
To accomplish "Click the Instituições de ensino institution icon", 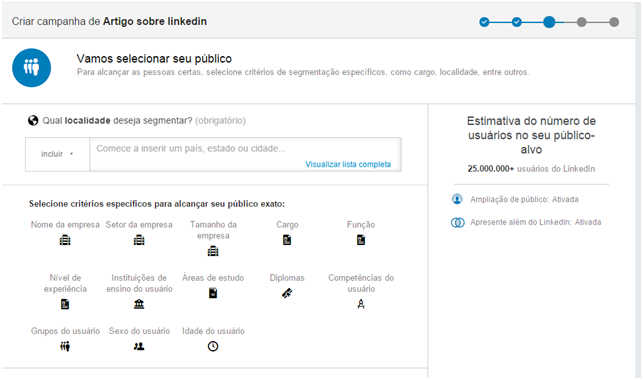I will tap(139, 304).
